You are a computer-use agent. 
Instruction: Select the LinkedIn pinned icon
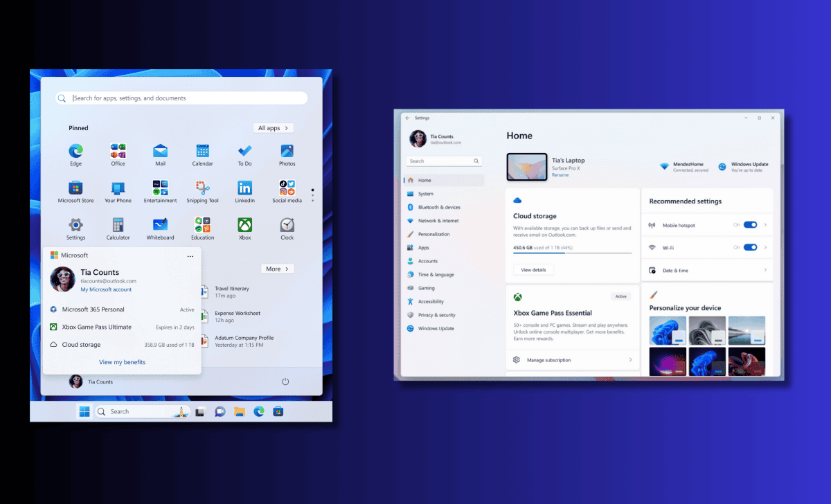click(244, 187)
